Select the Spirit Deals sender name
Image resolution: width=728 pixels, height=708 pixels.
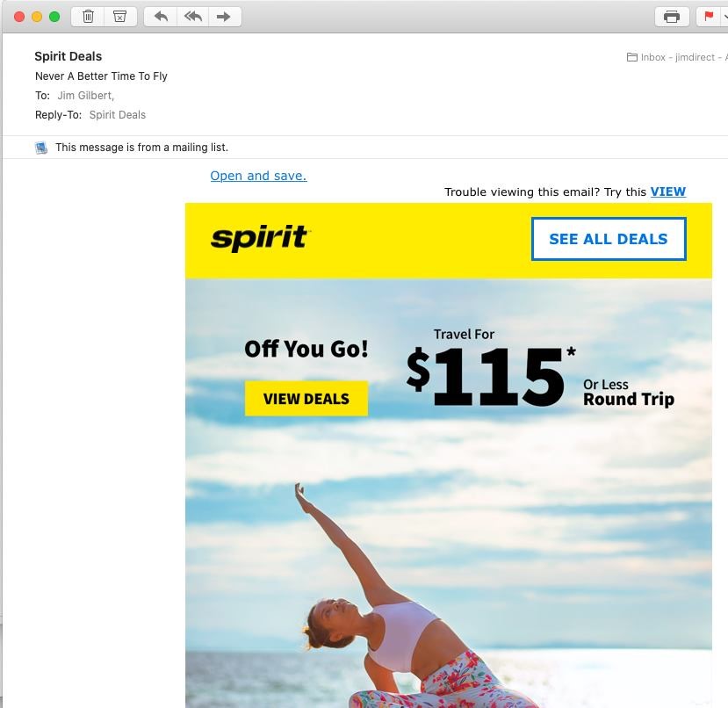click(x=68, y=56)
